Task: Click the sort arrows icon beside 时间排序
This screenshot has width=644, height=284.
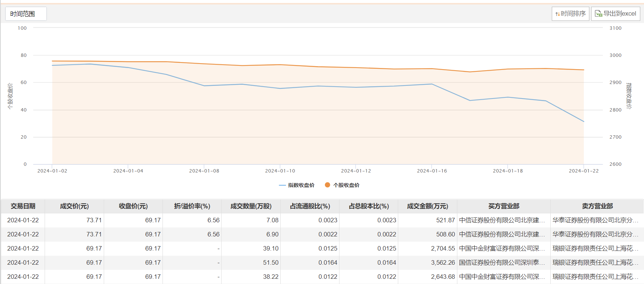Action: pos(557,14)
